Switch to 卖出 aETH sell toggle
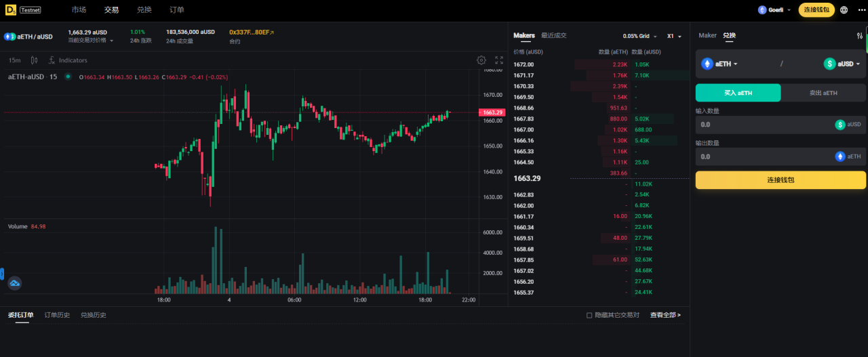This screenshot has height=357, width=868. click(823, 93)
